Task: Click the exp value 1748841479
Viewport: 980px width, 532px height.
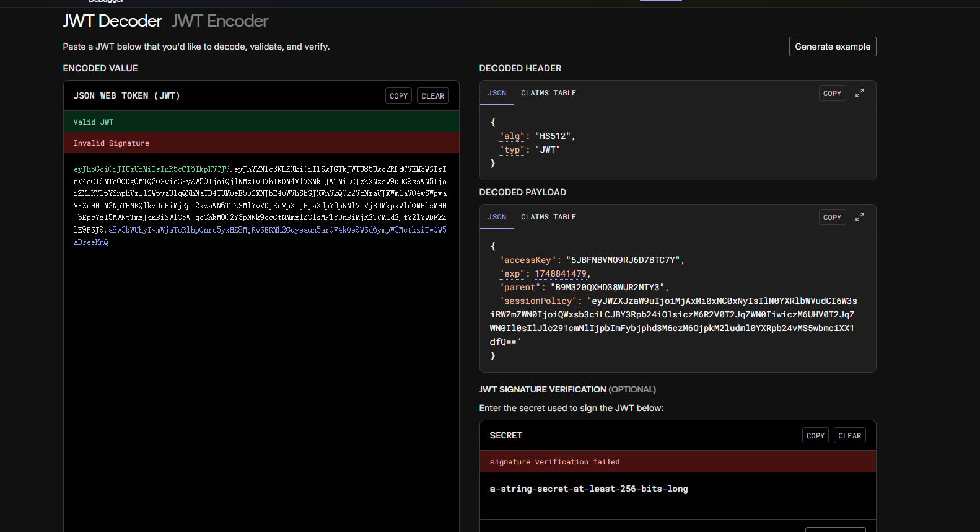Action: click(561, 274)
